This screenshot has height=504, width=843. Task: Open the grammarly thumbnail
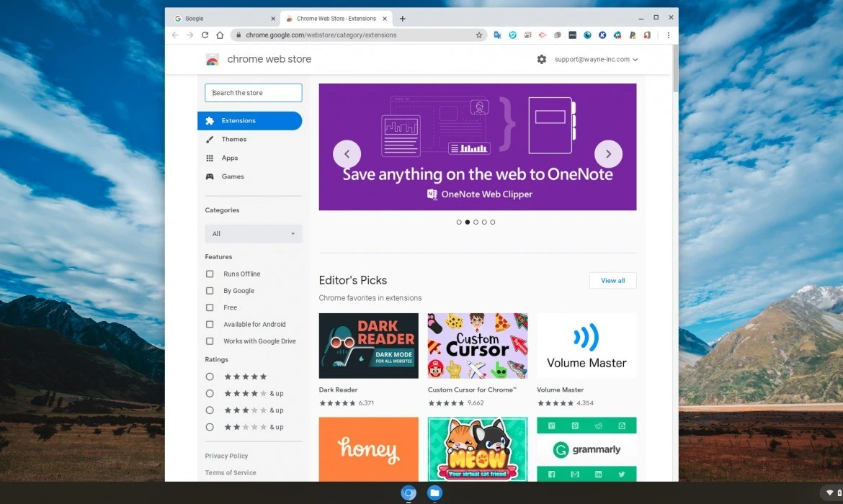(x=586, y=449)
